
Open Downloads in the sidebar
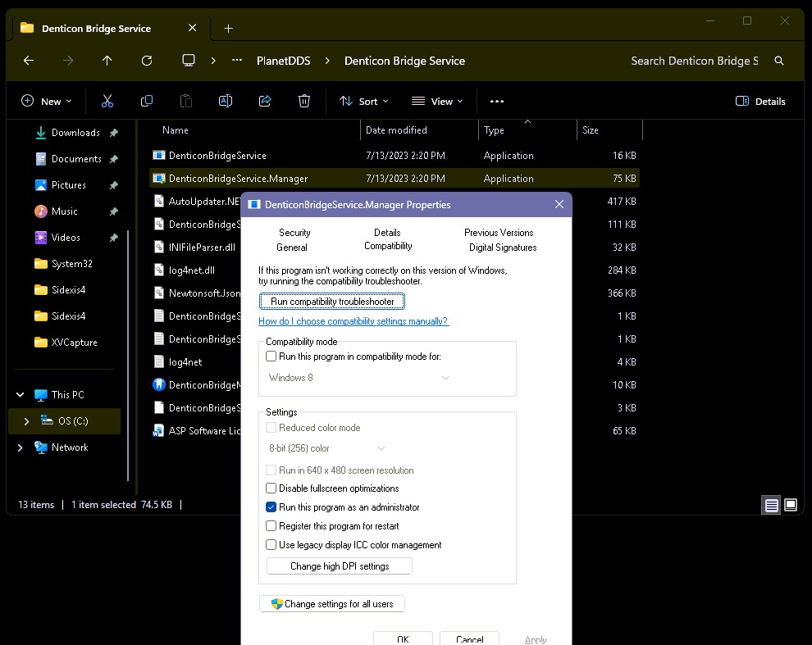click(x=75, y=133)
